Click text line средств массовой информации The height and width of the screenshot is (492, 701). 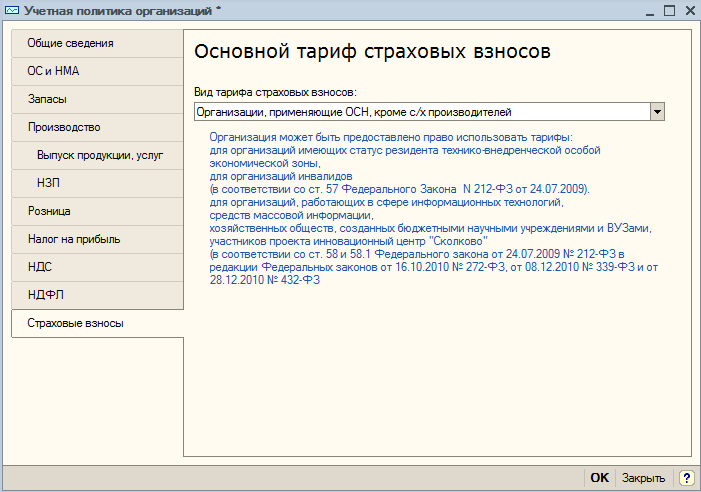(x=291, y=215)
